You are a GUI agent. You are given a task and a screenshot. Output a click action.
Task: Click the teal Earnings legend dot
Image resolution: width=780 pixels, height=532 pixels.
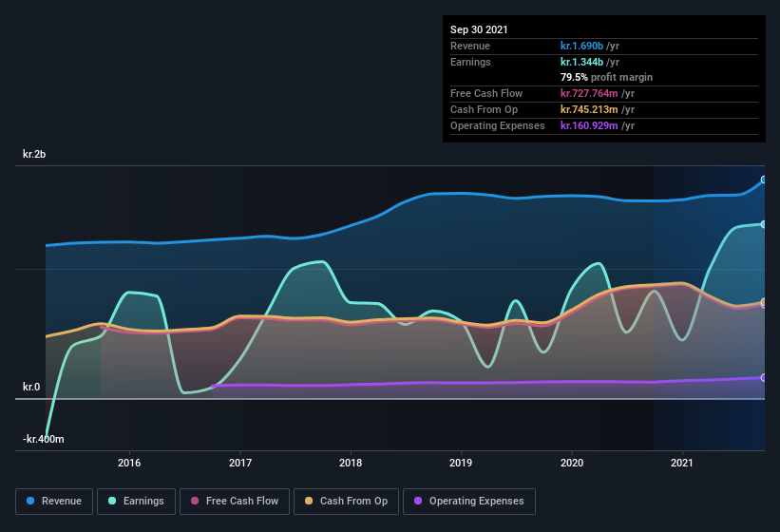pyautogui.click(x=112, y=501)
